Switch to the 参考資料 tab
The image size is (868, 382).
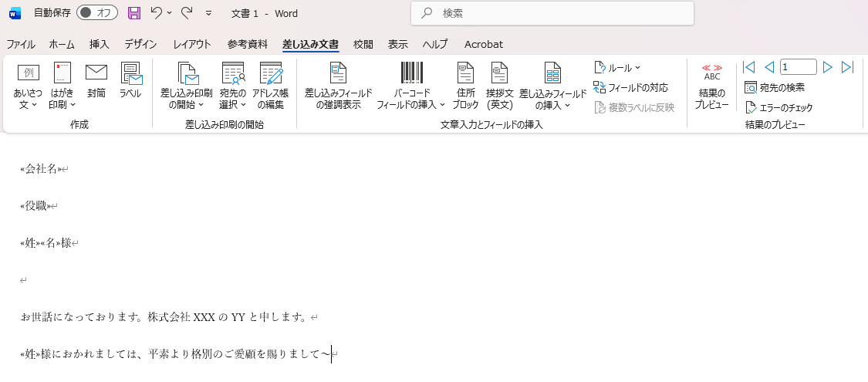point(248,44)
